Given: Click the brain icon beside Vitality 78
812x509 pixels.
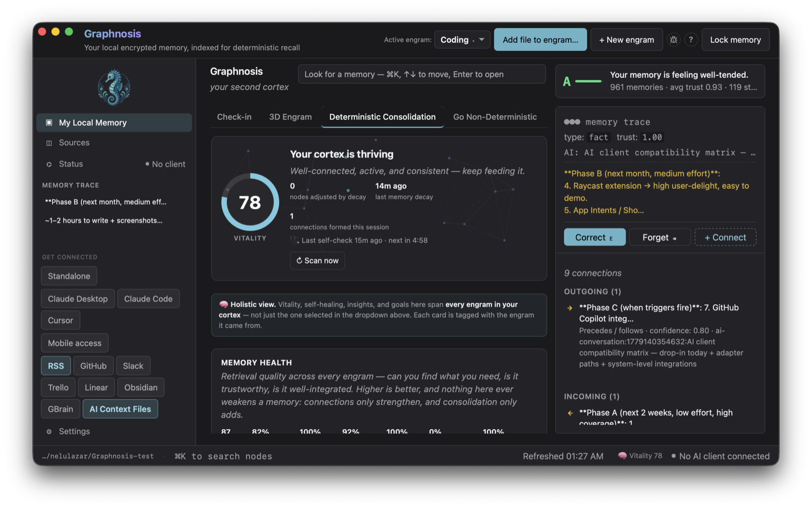Looking at the screenshot, I should tap(622, 456).
